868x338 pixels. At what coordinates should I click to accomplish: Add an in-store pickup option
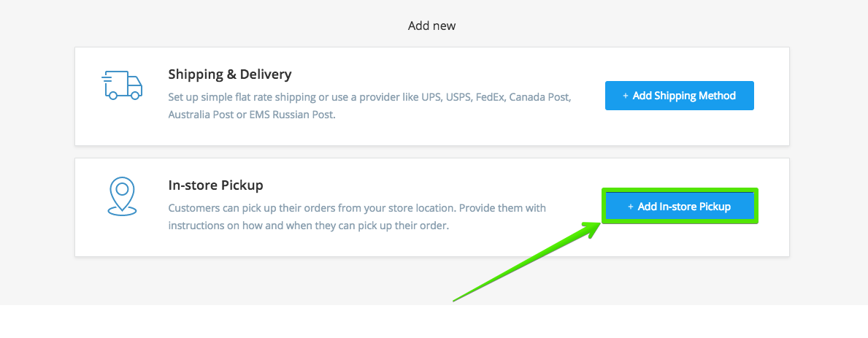coord(679,207)
